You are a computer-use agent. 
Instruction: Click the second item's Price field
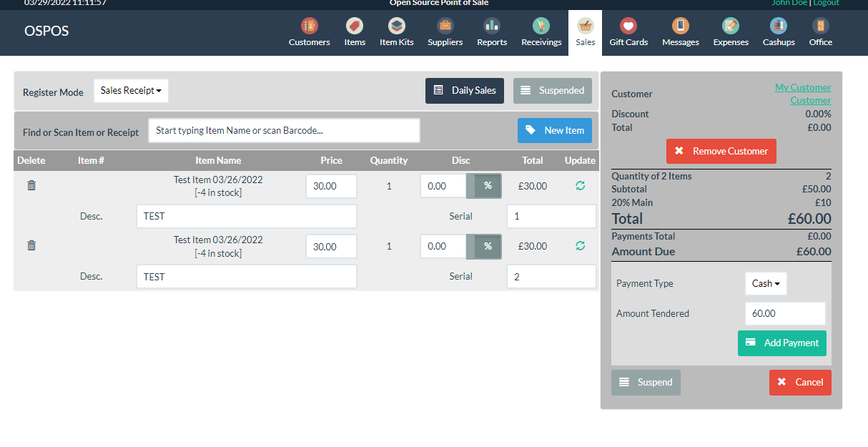(x=331, y=246)
